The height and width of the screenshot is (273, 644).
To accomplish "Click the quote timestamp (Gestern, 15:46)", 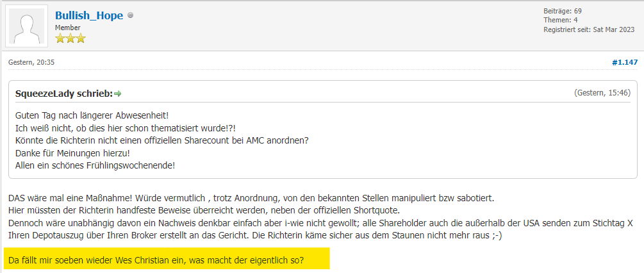I will pyautogui.click(x=602, y=93).
